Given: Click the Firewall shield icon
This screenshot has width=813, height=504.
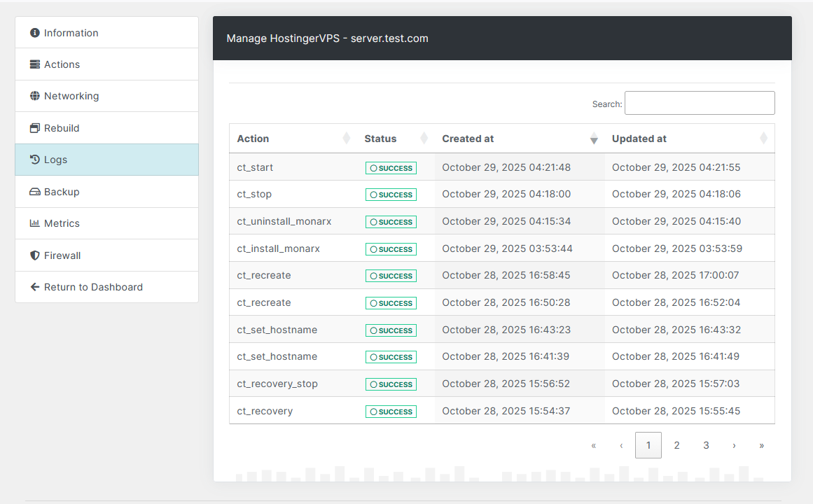Looking at the screenshot, I should [x=34, y=255].
